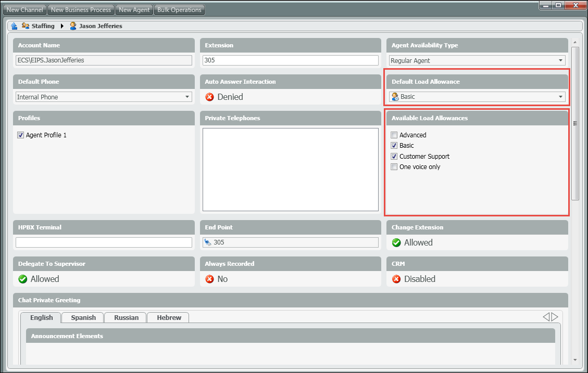Click the red Denied icon under Auto Answer Interaction
The image size is (588, 373).
210,97
